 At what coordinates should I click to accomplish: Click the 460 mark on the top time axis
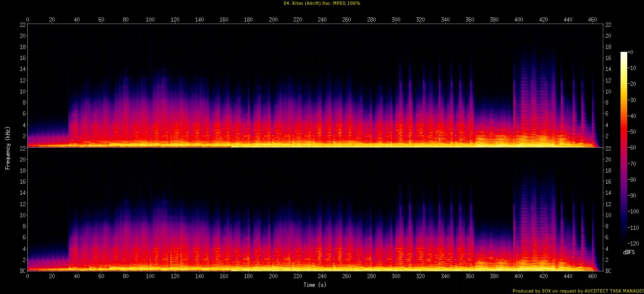tap(592, 20)
